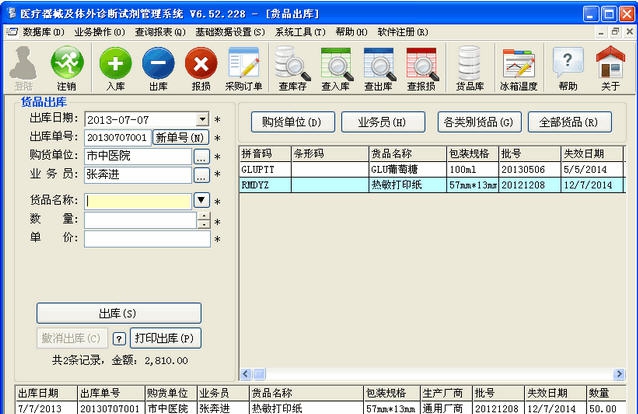Image resolution: width=638 pixels, height=414 pixels.
Task: Click the 查库存 inventory query icon
Action: click(x=293, y=68)
